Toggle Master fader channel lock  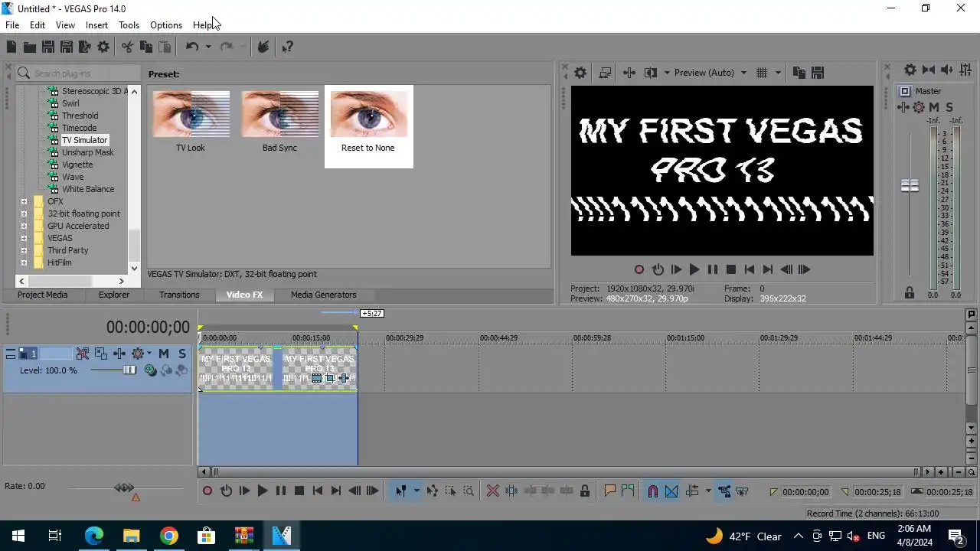(x=910, y=292)
